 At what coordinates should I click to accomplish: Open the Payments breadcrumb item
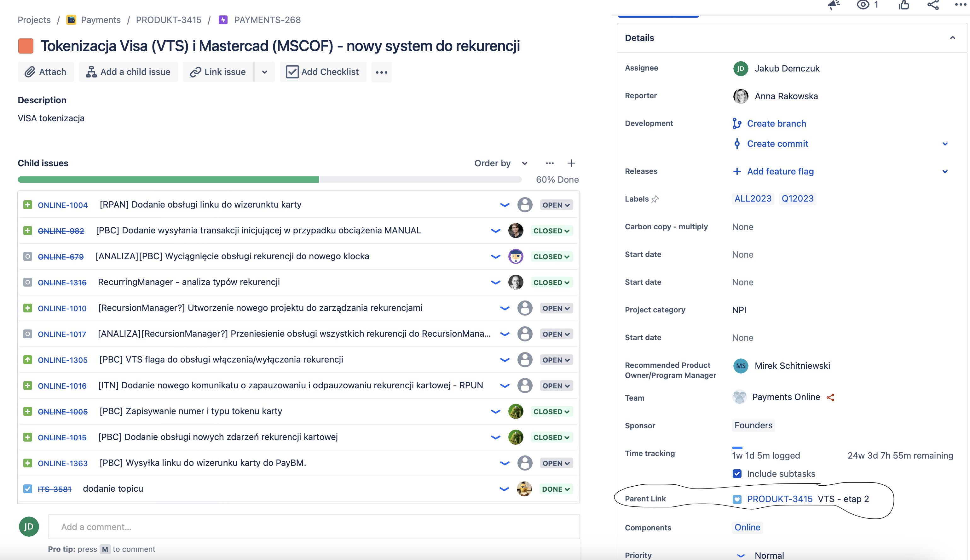tap(101, 20)
